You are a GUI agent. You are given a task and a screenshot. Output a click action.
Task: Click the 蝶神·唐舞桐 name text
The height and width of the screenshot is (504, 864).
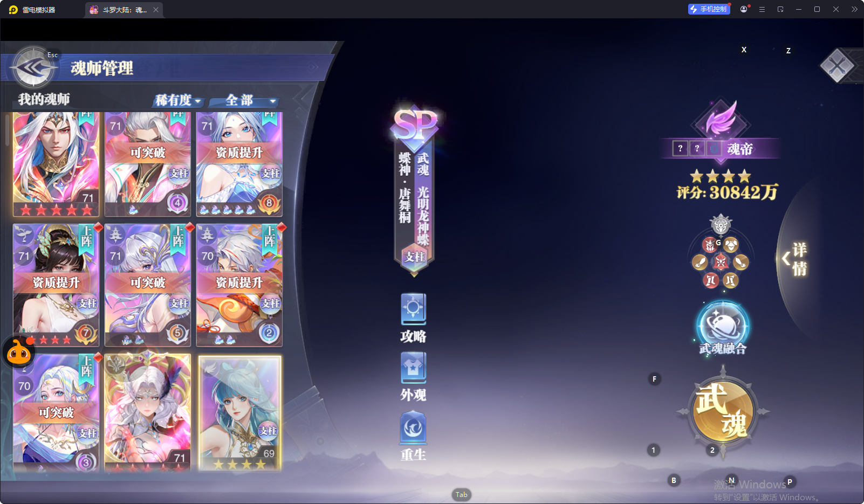point(405,188)
